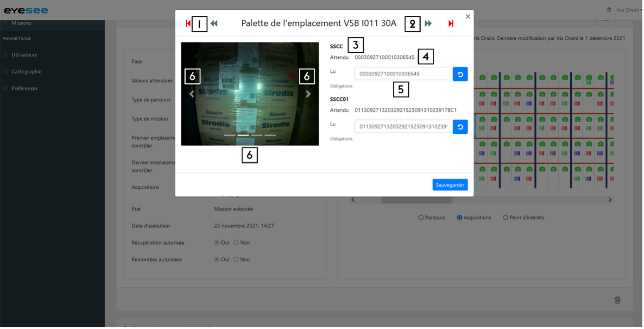The width and height of the screenshot is (644, 329).
Task: Click the date '22 novembre 2021, 14:27'
Action: tap(244, 226)
